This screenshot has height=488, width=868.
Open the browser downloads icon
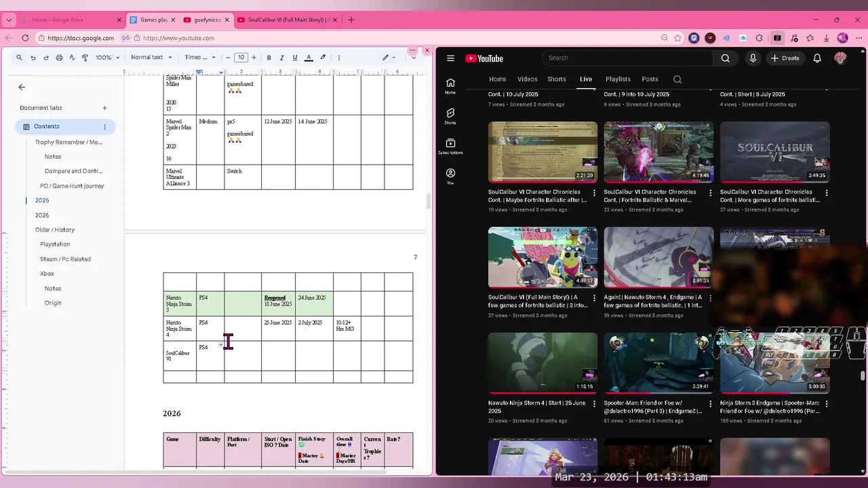coord(826,38)
